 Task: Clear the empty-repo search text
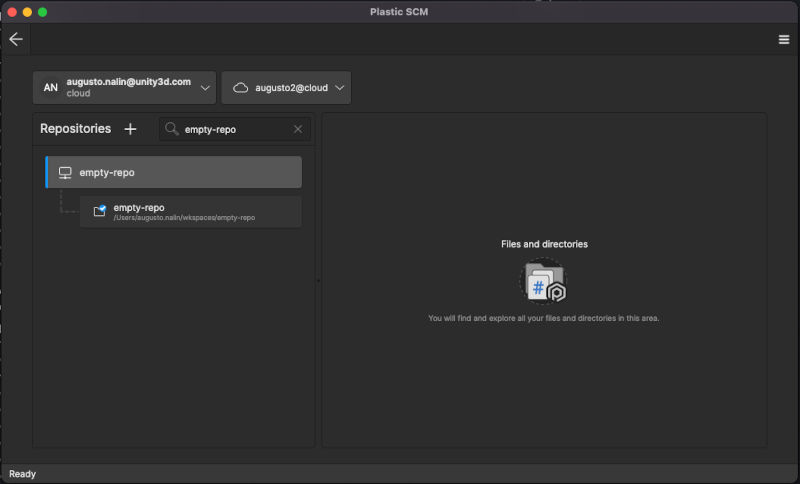pos(297,129)
